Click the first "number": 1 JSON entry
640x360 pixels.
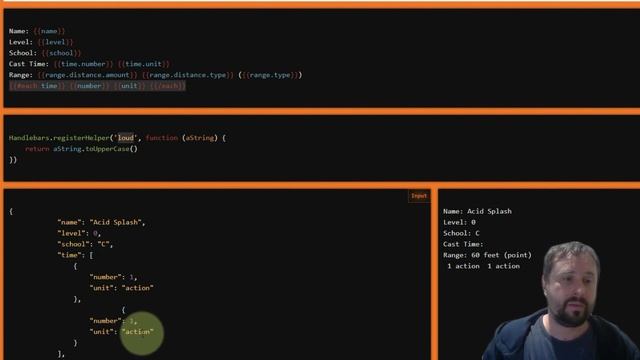coord(113,277)
